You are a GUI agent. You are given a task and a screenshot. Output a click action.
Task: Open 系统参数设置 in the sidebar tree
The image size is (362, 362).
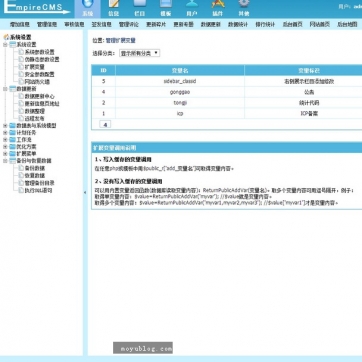pos(40,52)
